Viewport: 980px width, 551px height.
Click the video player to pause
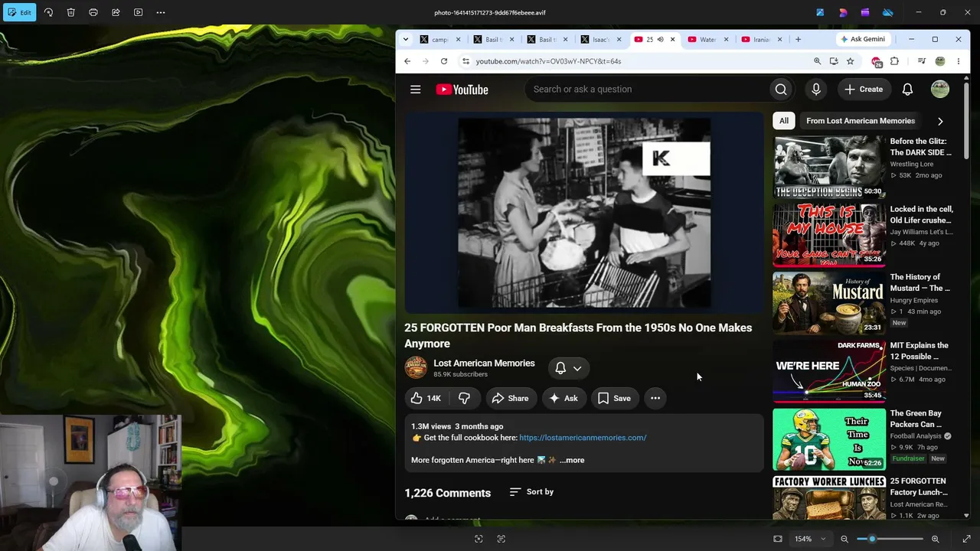[x=584, y=213]
